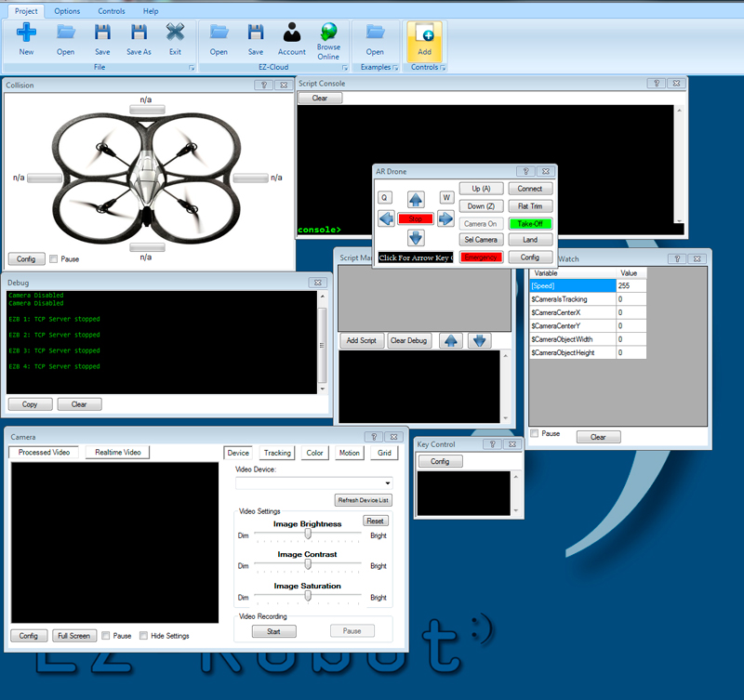Adjust the Image Brightness slider
The width and height of the screenshot is (744, 700).
[308, 534]
